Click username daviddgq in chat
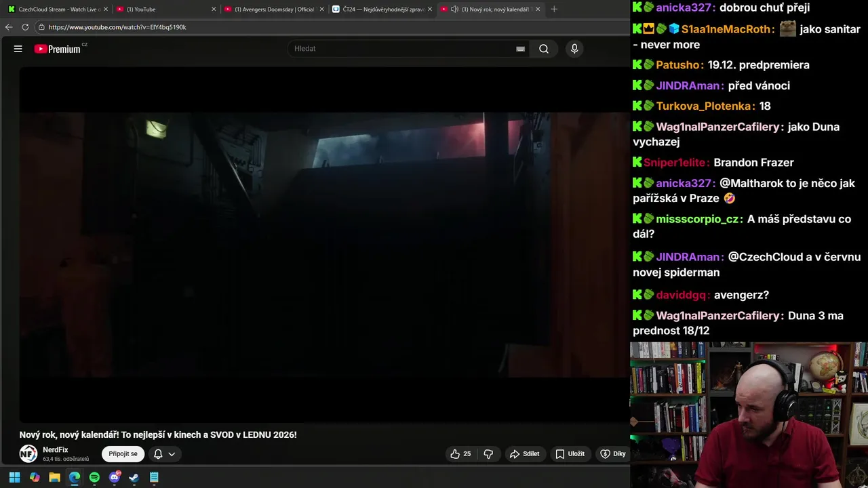 coord(682,295)
